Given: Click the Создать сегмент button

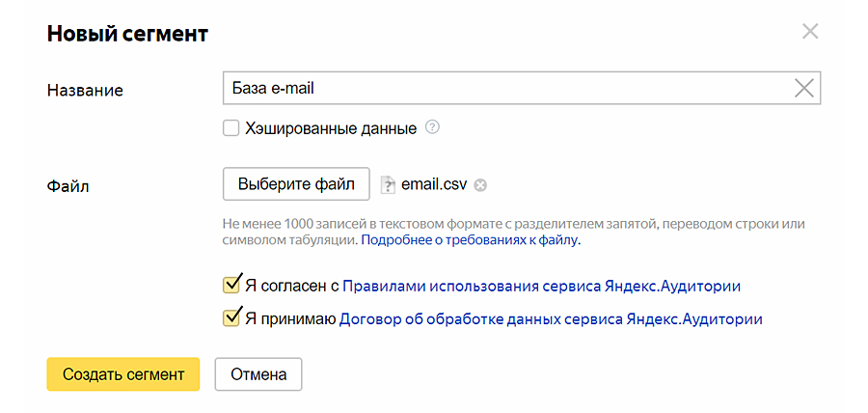Looking at the screenshot, I should click(x=122, y=374).
